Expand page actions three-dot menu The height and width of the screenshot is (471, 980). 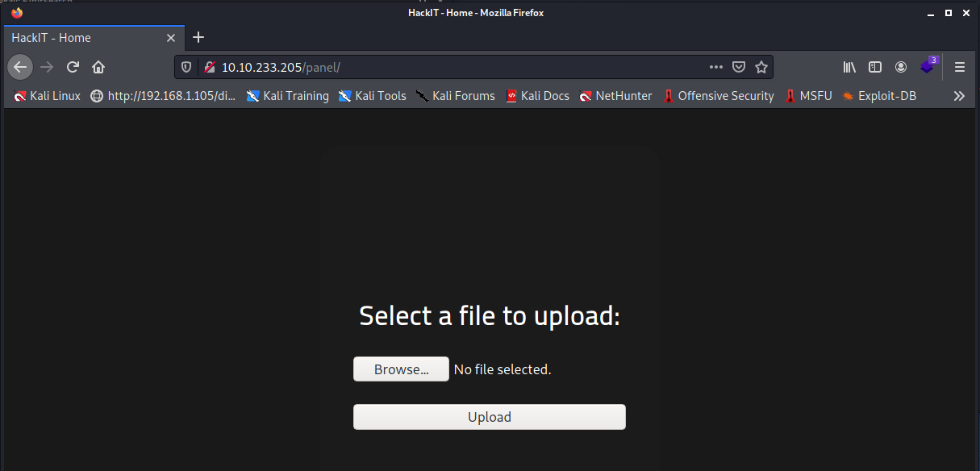[716, 67]
